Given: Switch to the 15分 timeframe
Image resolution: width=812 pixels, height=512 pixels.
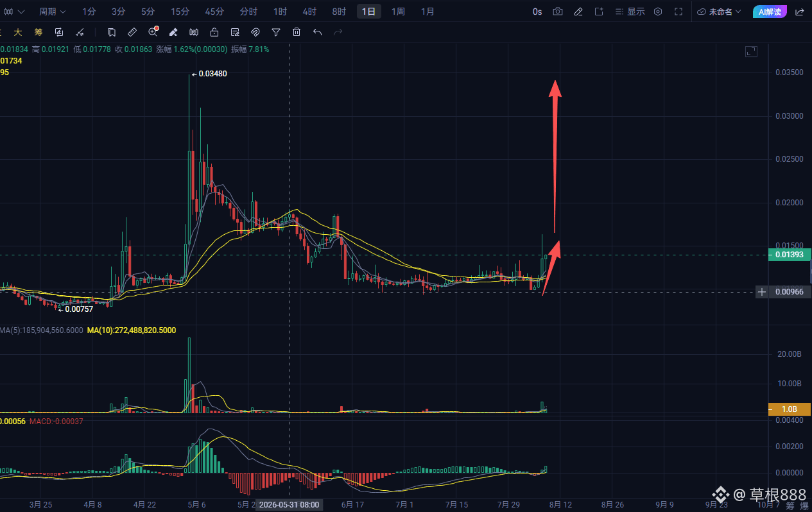Looking at the screenshot, I should [x=180, y=12].
